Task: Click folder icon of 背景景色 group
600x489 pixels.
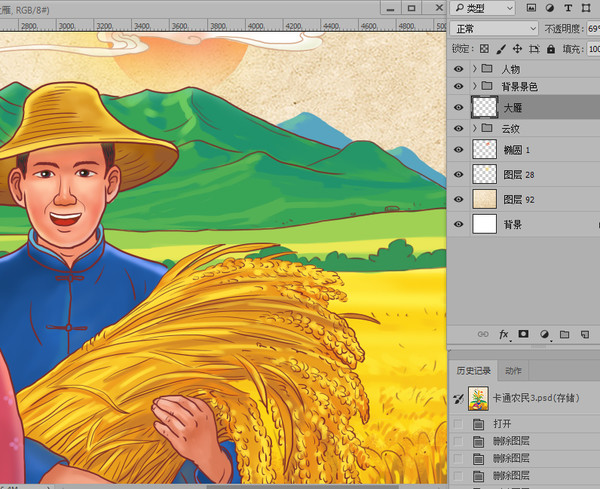Action: 487,86
